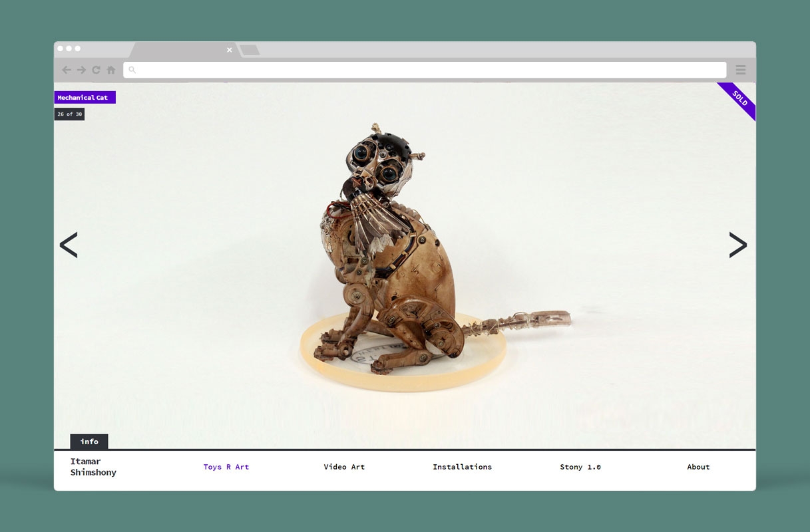Click the SOLD corner ribbon
810x532 pixels.
(740, 98)
